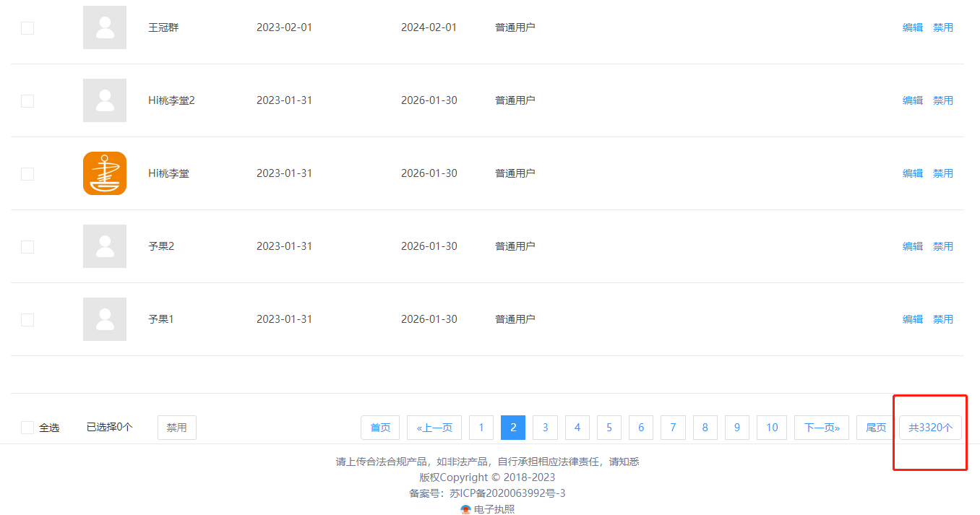Edit user 王冠群 via 编辑 link
The image size is (980, 515).
pos(913,27)
